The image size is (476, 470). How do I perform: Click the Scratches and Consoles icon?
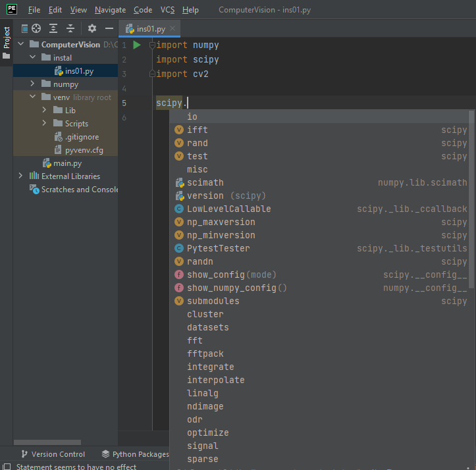click(x=34, y=189)
